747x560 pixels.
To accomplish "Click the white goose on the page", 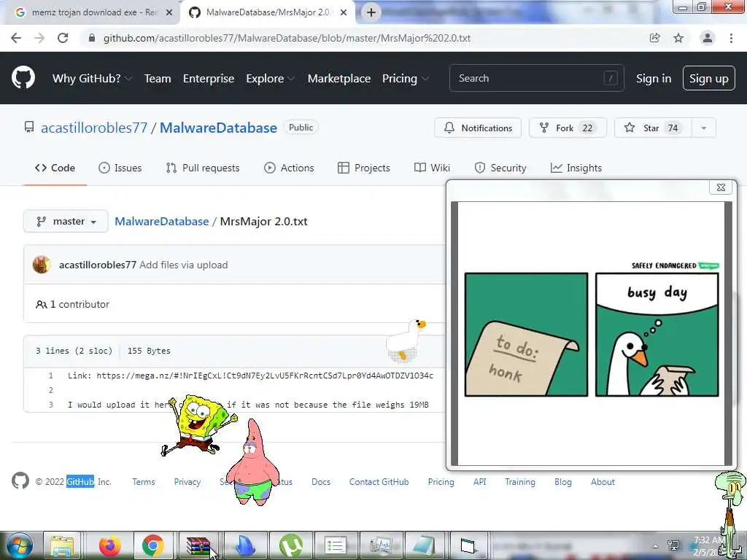I will [x=406, y=340].
